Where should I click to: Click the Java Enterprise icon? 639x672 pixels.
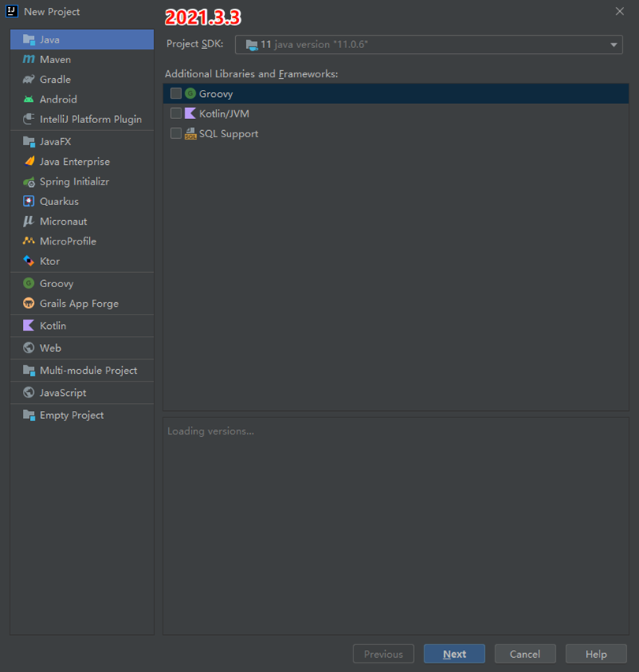coord(28,161)
